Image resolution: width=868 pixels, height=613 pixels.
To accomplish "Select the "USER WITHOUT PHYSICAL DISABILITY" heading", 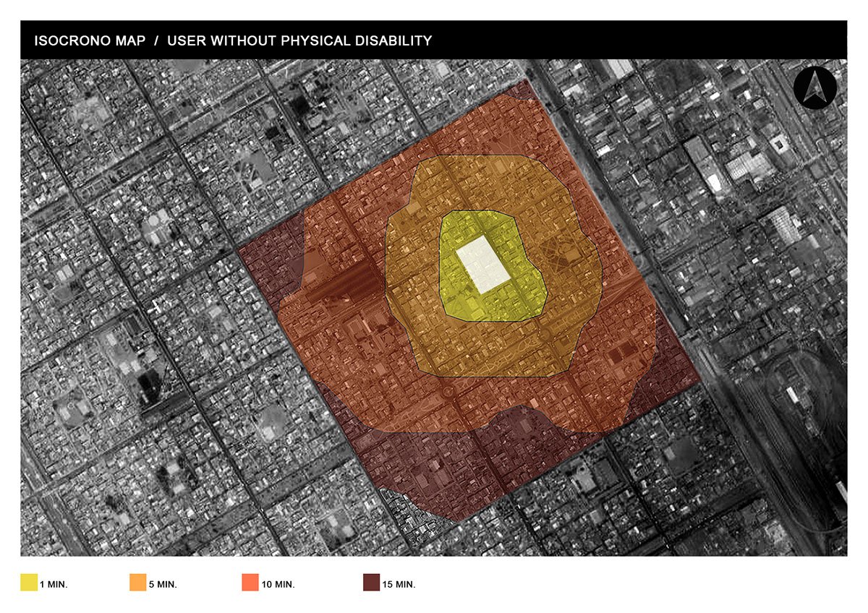I will tap(299, 40).
